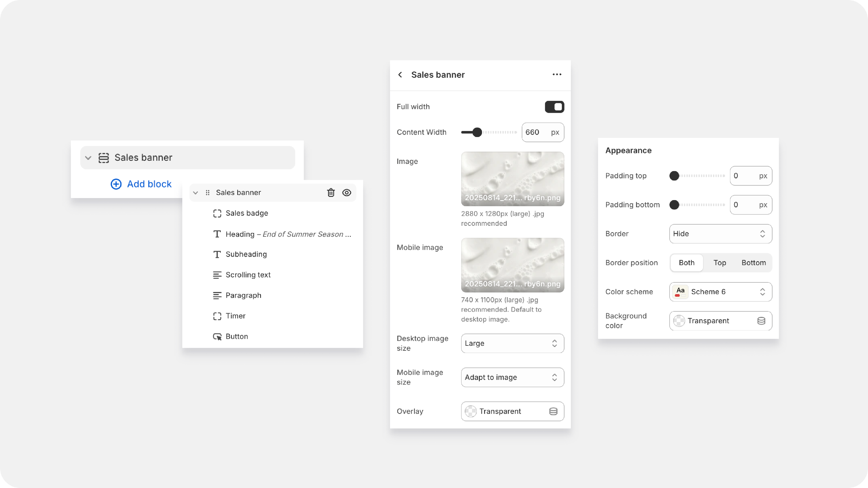Open the Color scheme dropdown

[720, 292]
